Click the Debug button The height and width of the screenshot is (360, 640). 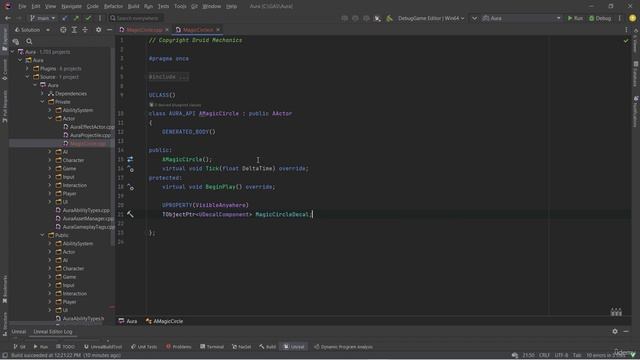600,18
